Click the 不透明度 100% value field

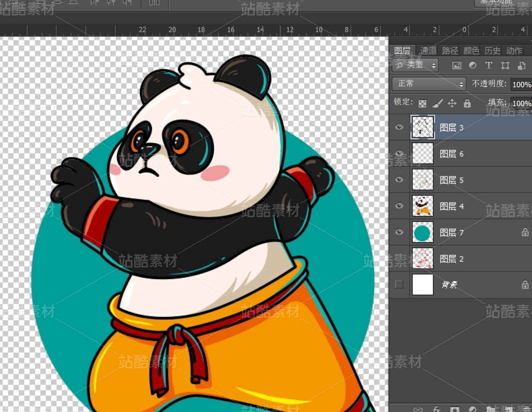click(521, 84)
